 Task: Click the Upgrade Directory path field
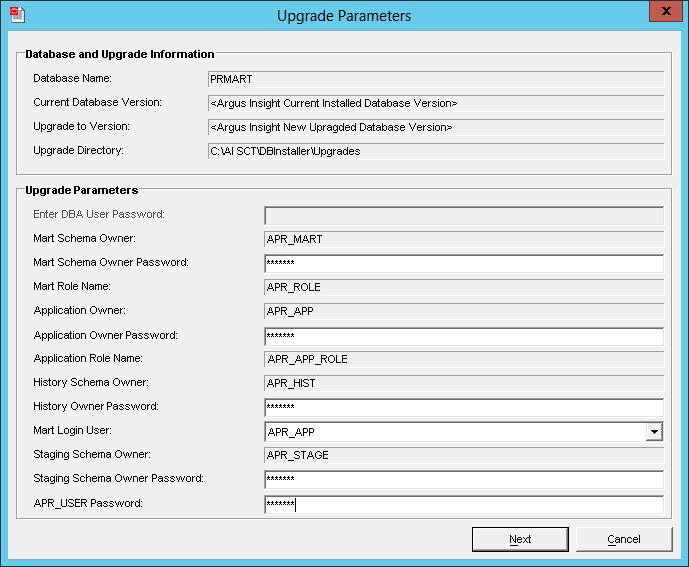coord(436,151)
